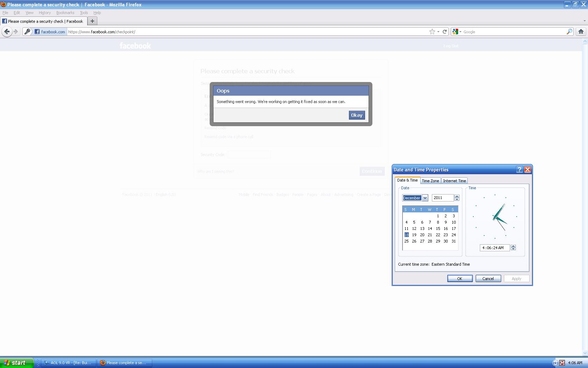Switch to the Time Zone tab

(430, 181)
